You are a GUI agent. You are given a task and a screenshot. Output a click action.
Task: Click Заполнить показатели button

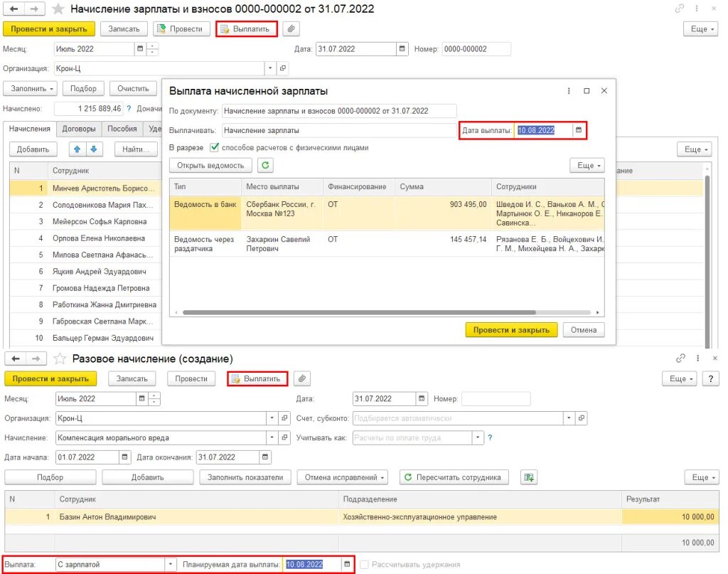click(x=245, y=477)
